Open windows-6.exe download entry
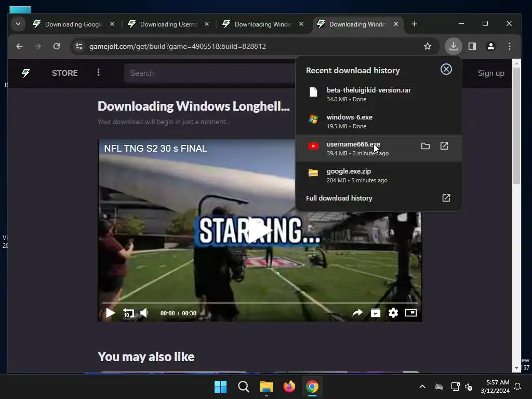The width and height of the screenshot is (532, 399). coord(378,122)
